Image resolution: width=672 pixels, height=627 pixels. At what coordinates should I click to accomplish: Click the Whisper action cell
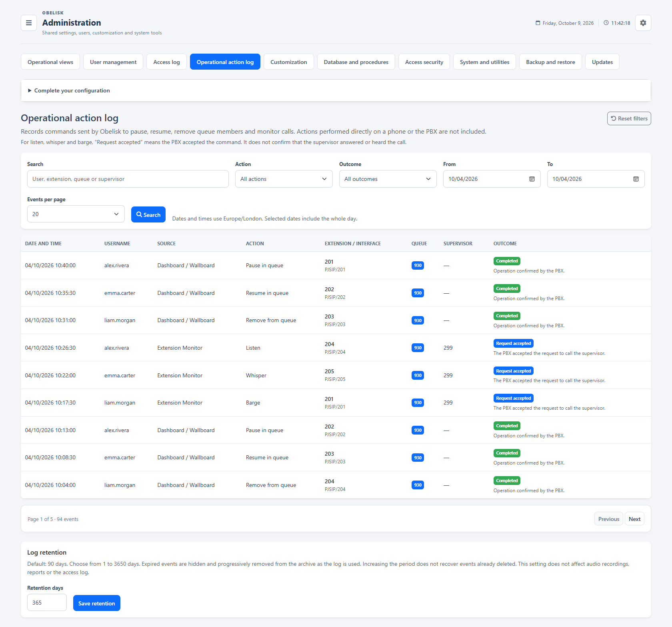click(x=256, y=375)
